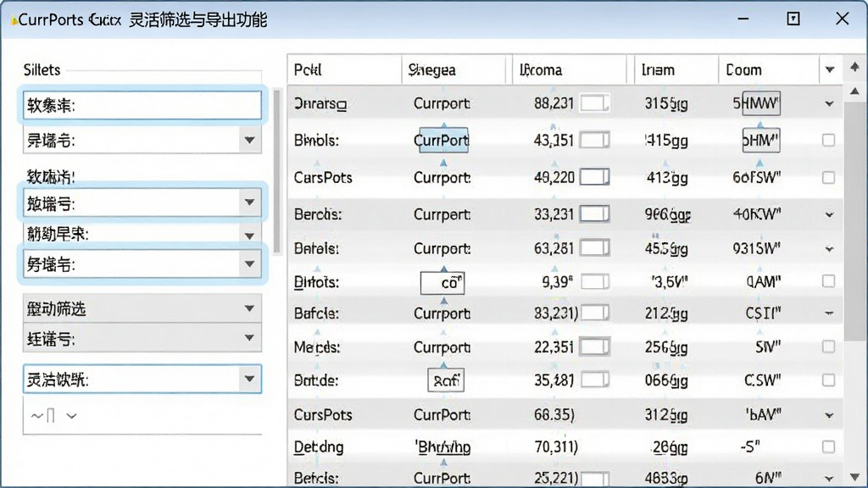Toggle the small box beside 43,351
Viewport: 868px width, 488px height.
click(594, 140)
